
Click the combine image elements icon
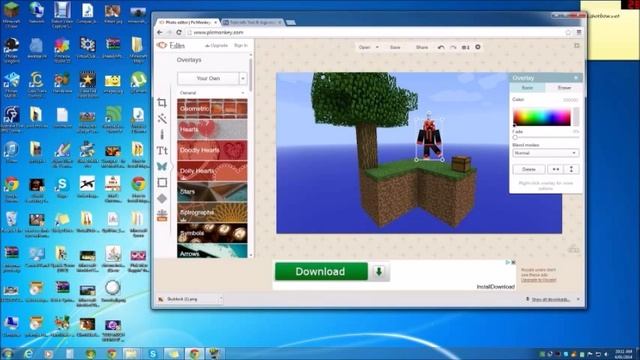click(x=465, y=47)
